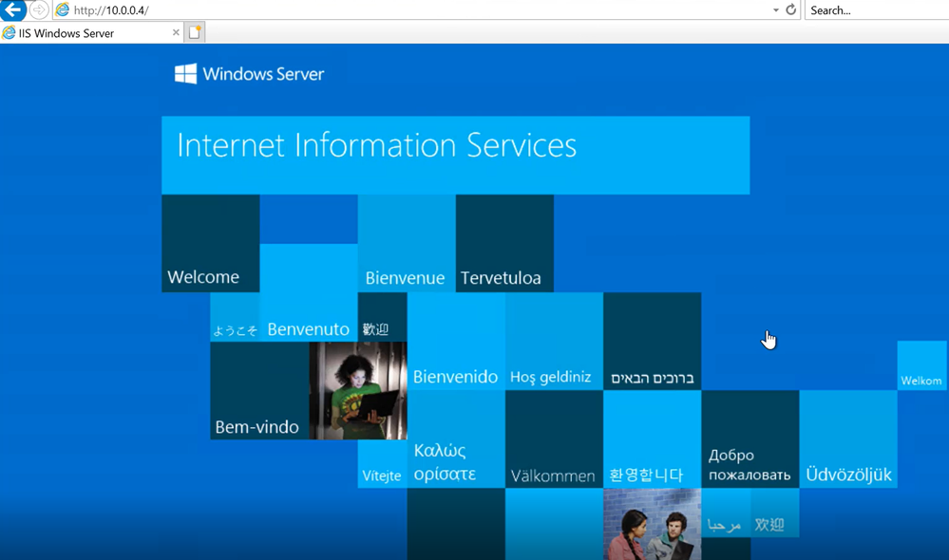Click the Hoş geldiniz tile

[555, 342]
